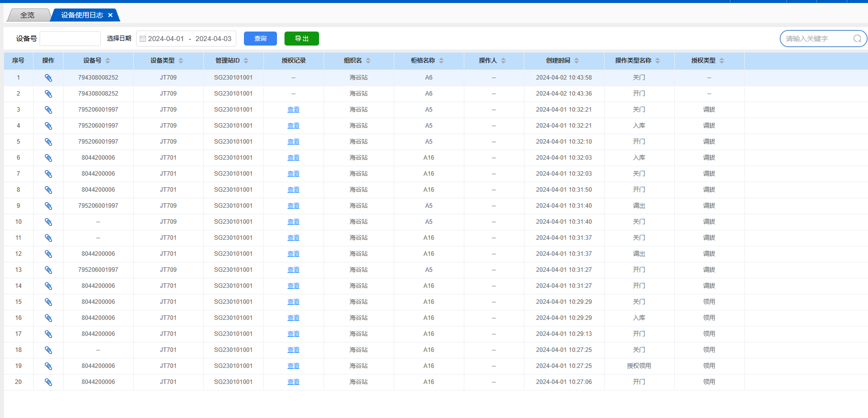Click the attachment icon in row 18
The image size is (868, 418).
click(x=48, y=350)
